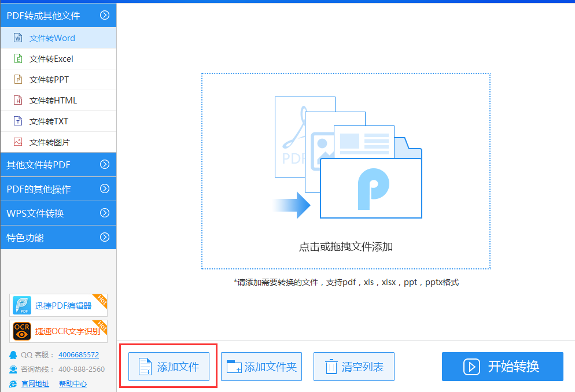Open the 帮助中心 link
Viewport: 575px width, 392px height.
coord(73,383)
